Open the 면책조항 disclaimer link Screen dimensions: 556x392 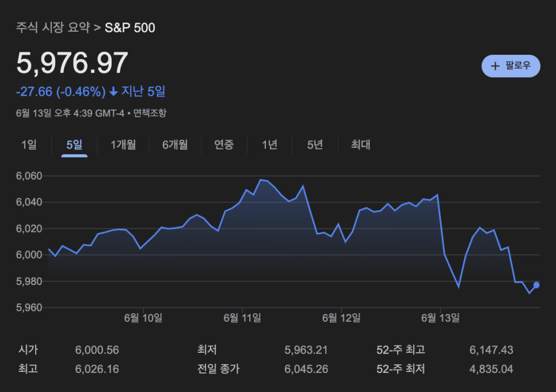(150, 113)
